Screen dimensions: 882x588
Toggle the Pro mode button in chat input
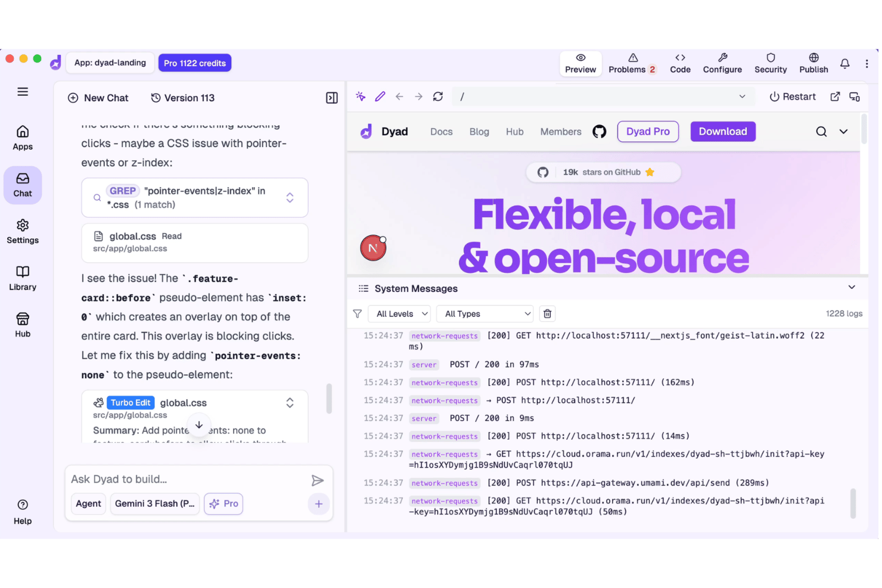(223, 504)
